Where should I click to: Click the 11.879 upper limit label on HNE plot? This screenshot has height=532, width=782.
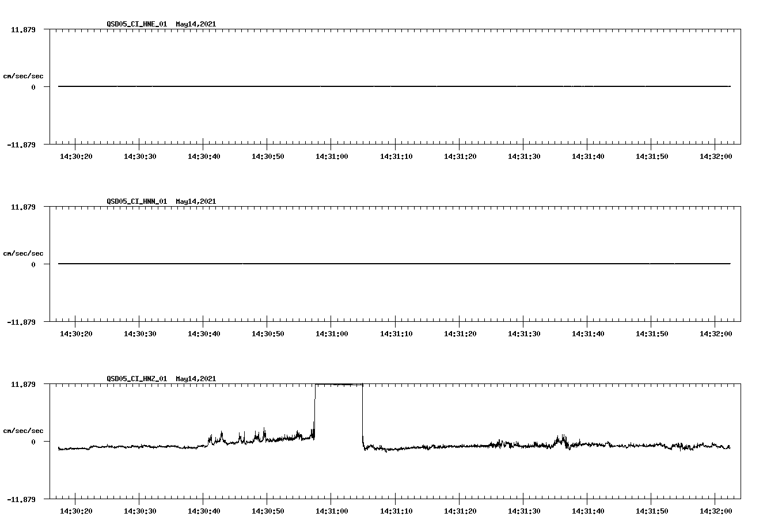[22, 29]
